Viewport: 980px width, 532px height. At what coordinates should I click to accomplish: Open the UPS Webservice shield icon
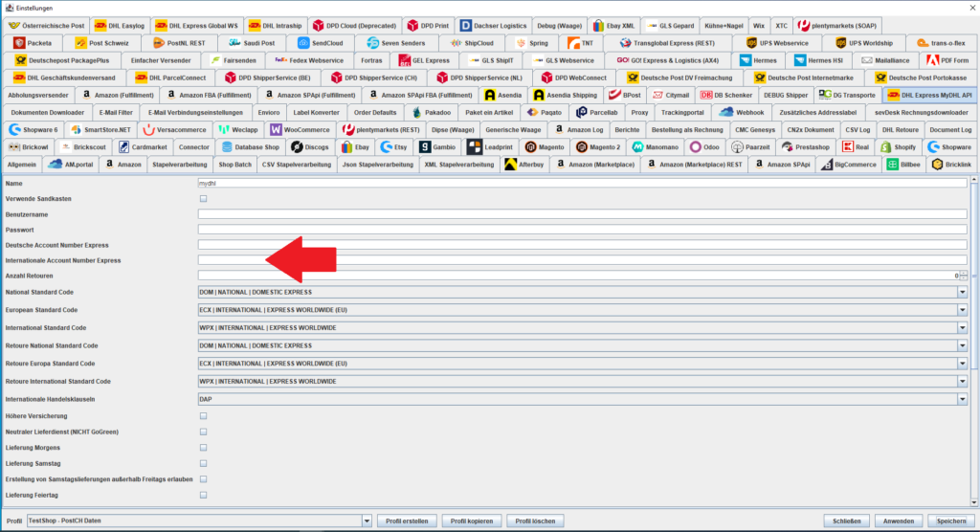751,43
